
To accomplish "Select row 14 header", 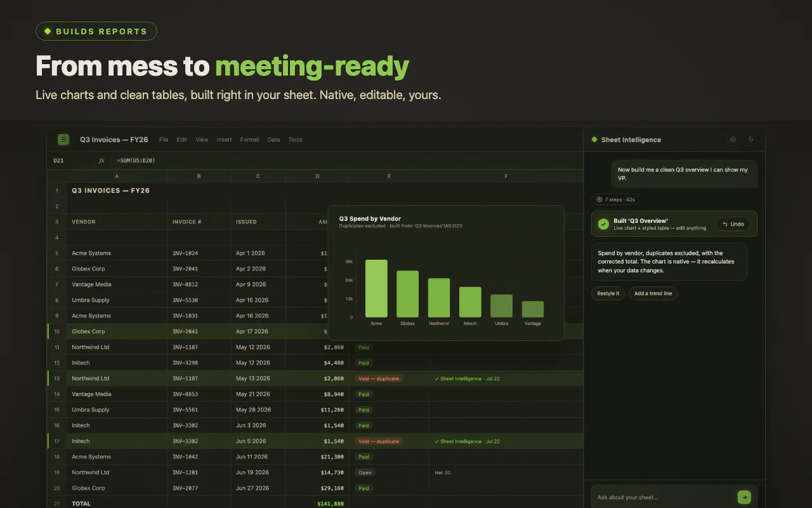I will coord(57,394).
